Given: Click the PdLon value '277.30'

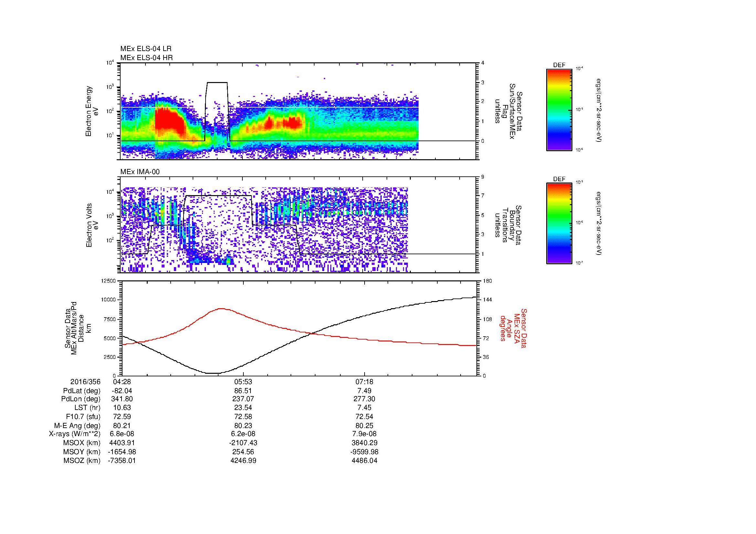Looking at the screenshot, I should pos(365,399).
